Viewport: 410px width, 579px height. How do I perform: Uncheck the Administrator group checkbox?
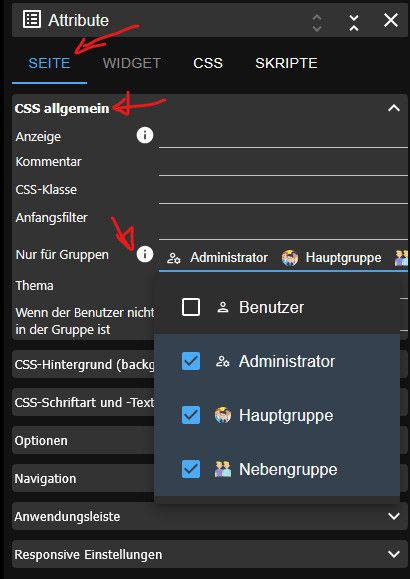(x=191, y=361)
